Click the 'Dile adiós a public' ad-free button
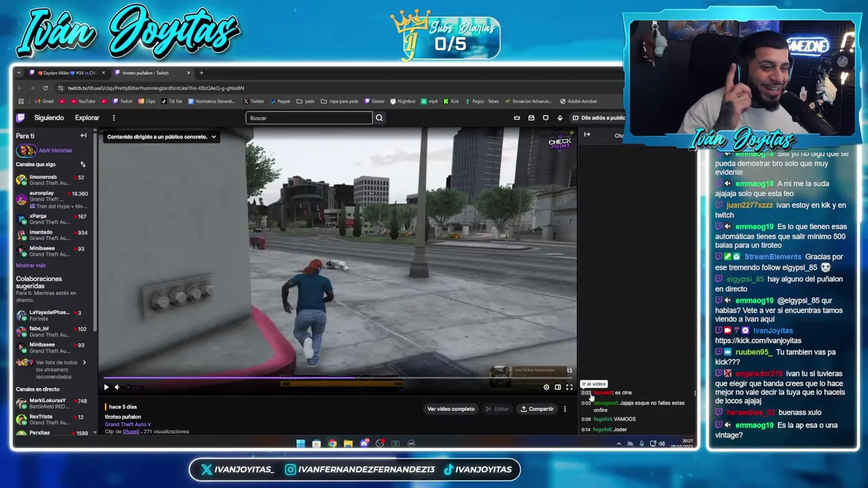 [598, 118]
